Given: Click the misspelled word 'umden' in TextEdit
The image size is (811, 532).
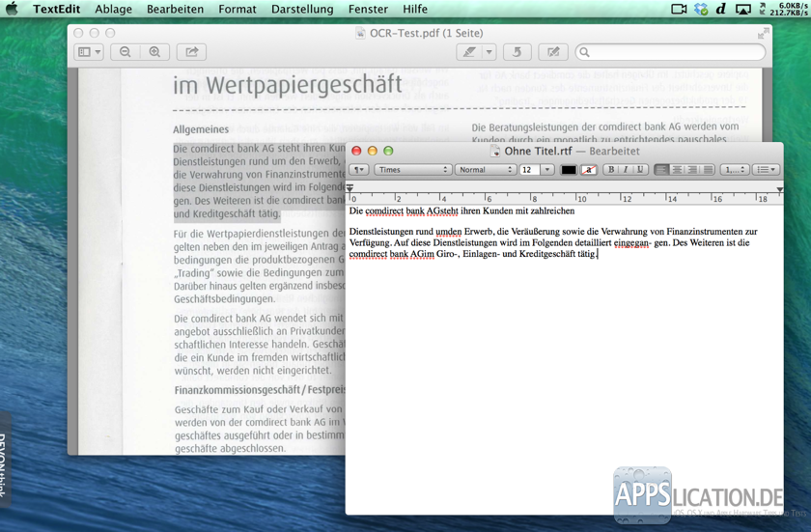Looking at the screenshot, I should coord(448,232).
